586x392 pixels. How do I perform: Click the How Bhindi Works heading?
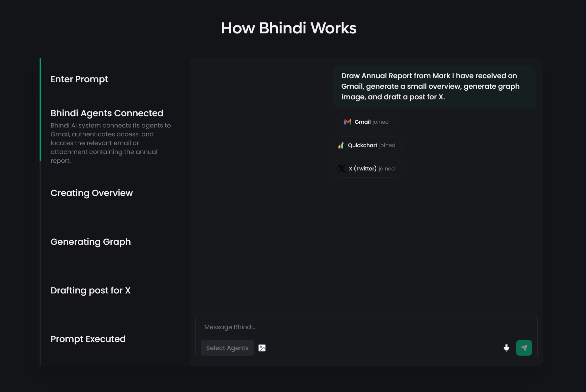pyautogui.click(x=289, y=28)
